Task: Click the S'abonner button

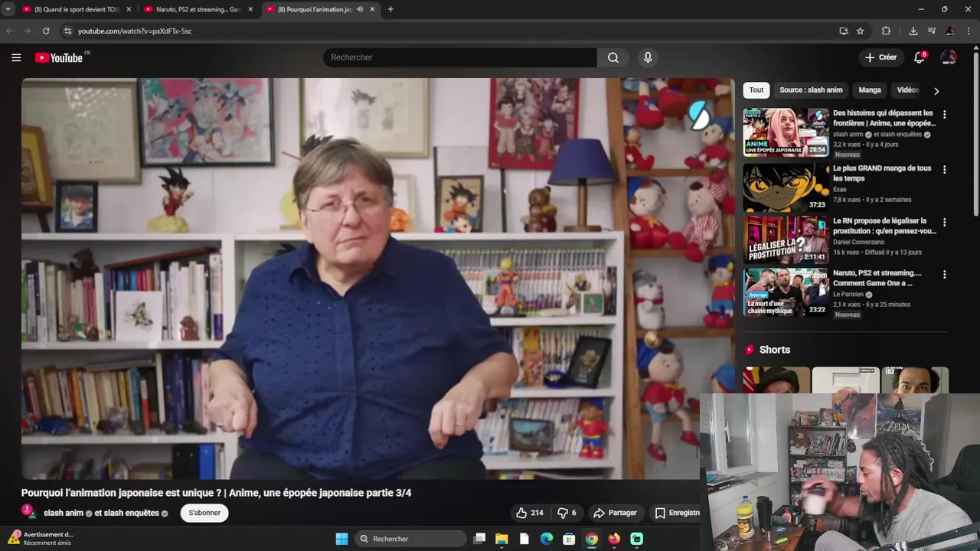Action: 204,513
